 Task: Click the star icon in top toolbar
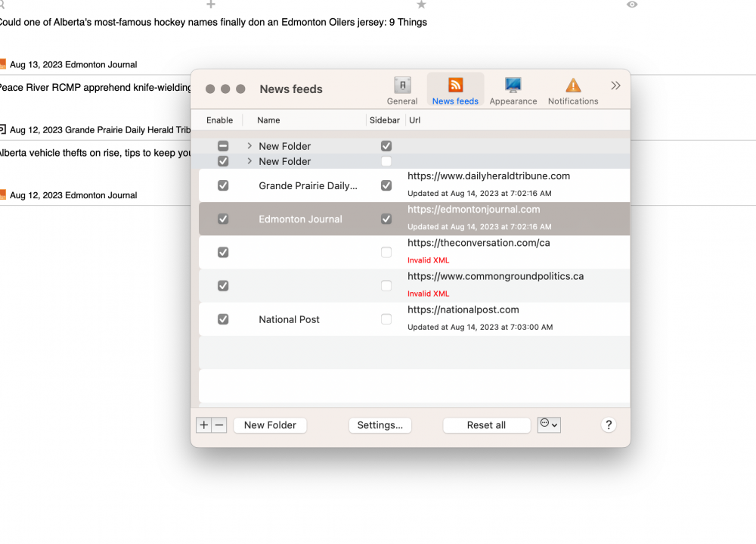point(421,5)
